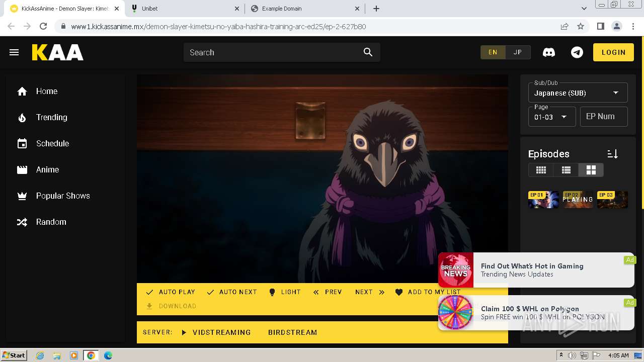The height and width of the screenshot is (362, 644).
Task: Open the Windows Start button
Action: click(14, 355)
